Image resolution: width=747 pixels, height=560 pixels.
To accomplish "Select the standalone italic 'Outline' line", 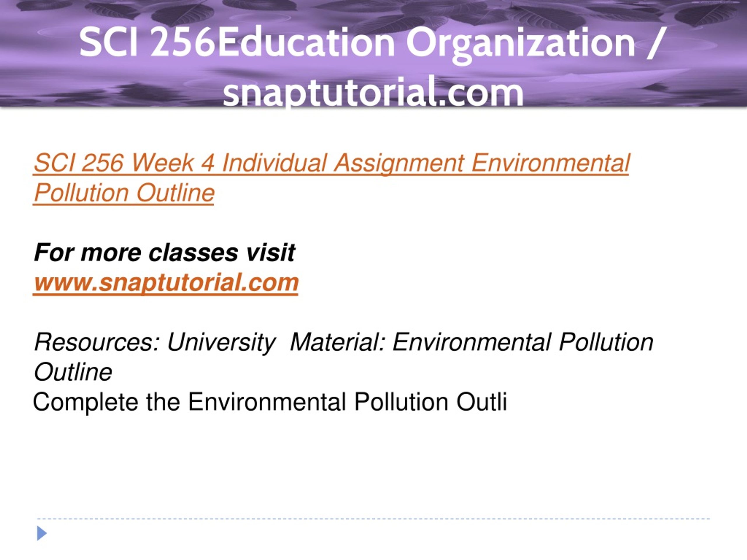I will pos(73,372).
